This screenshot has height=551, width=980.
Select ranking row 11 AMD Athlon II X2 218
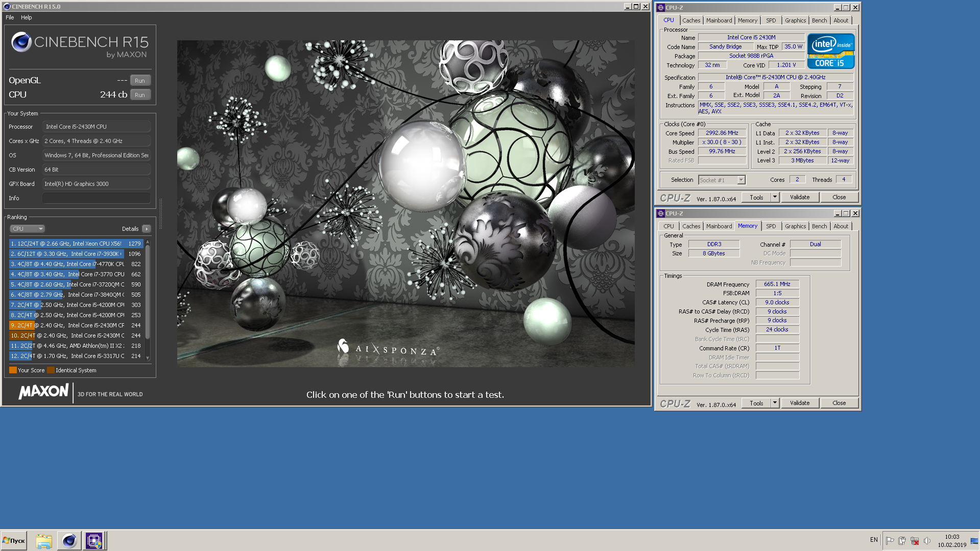76,346
